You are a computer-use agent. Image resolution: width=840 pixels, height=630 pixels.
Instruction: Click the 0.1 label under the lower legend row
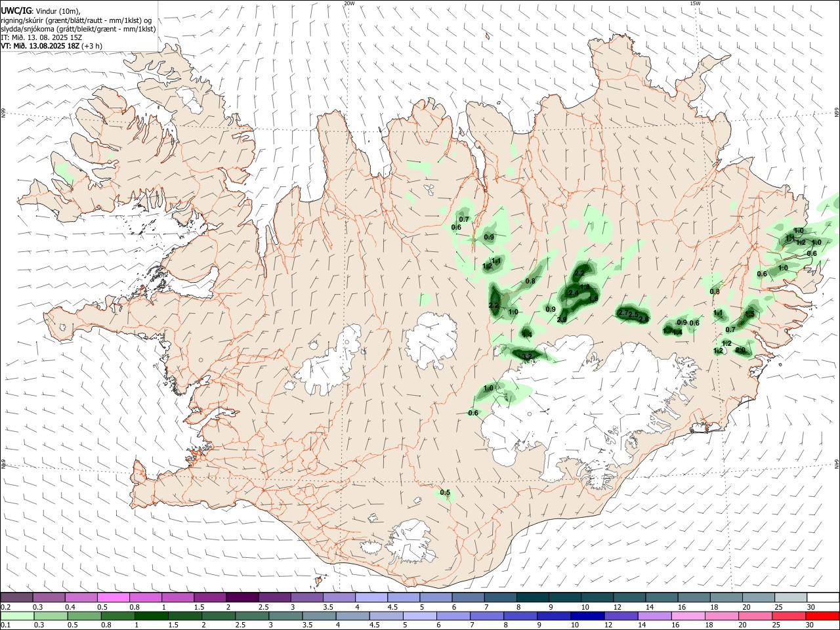[x=6, y=625]
